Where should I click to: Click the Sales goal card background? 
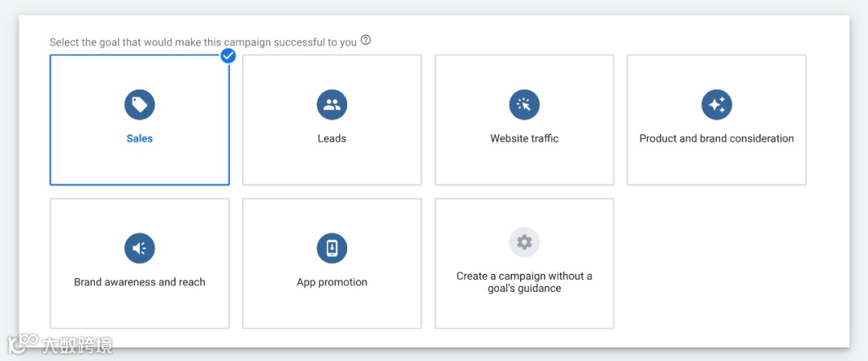coord(88,165)
